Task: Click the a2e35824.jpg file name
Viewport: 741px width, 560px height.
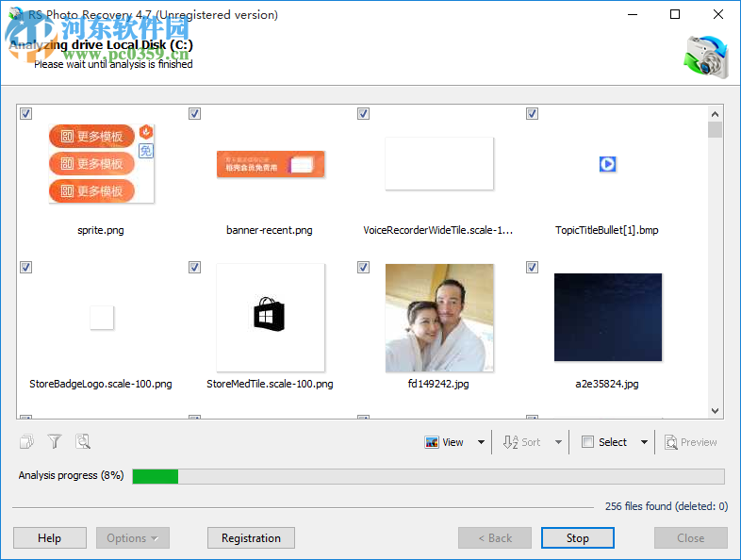Action: tap(607, 384)
